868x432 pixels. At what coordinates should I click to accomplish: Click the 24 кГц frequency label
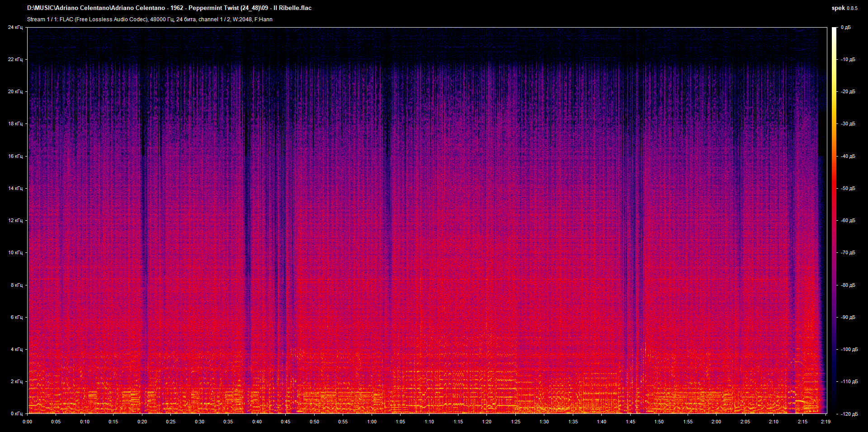coord(15,27)
